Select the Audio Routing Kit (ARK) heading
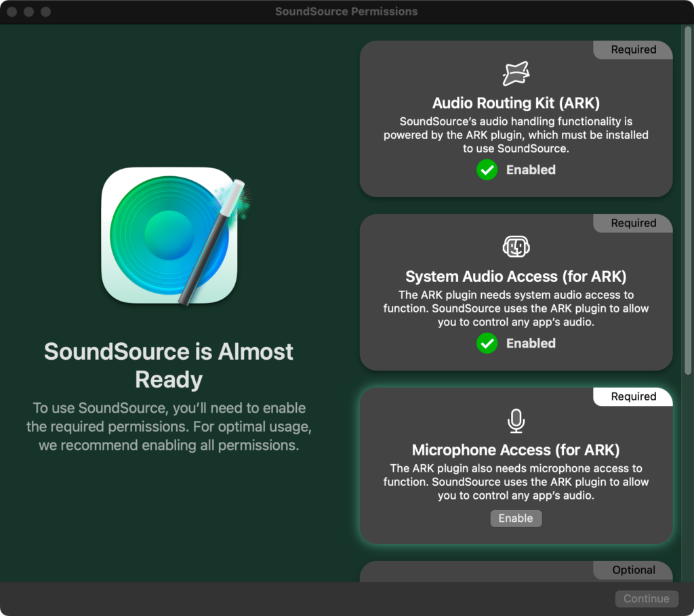This screenshot has width=694, height=616. pyautogui.click(x=516, y=103)
